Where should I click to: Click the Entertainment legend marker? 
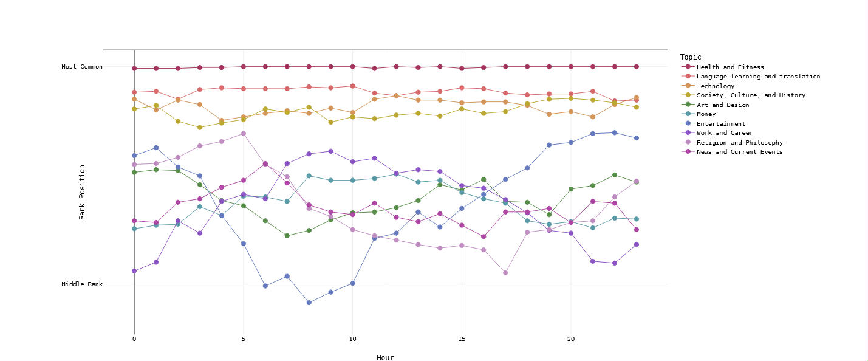[x=688, y=123]
